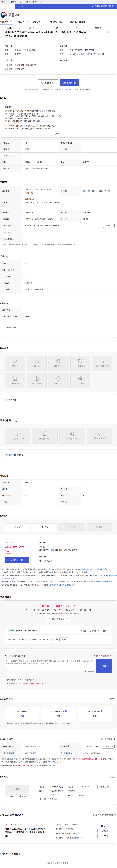Click the 교육비 지원 welfare icon
This screenshot has width=117, height=868.
pyautogui.click(x=80, y=364)
